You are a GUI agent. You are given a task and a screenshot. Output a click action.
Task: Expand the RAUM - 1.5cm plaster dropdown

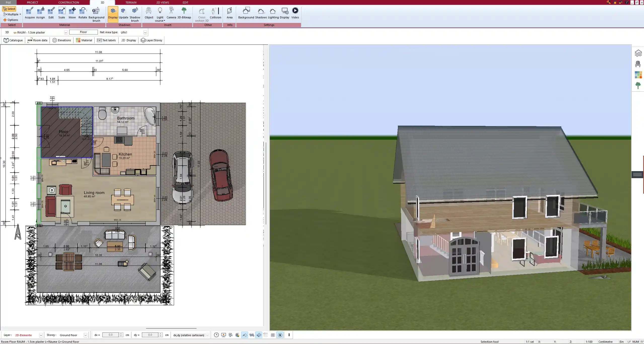(66, 32)
